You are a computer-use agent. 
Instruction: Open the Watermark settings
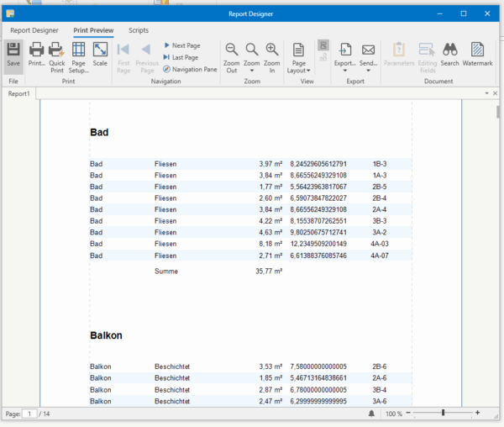pyautogui.click(x=477, y=54)
